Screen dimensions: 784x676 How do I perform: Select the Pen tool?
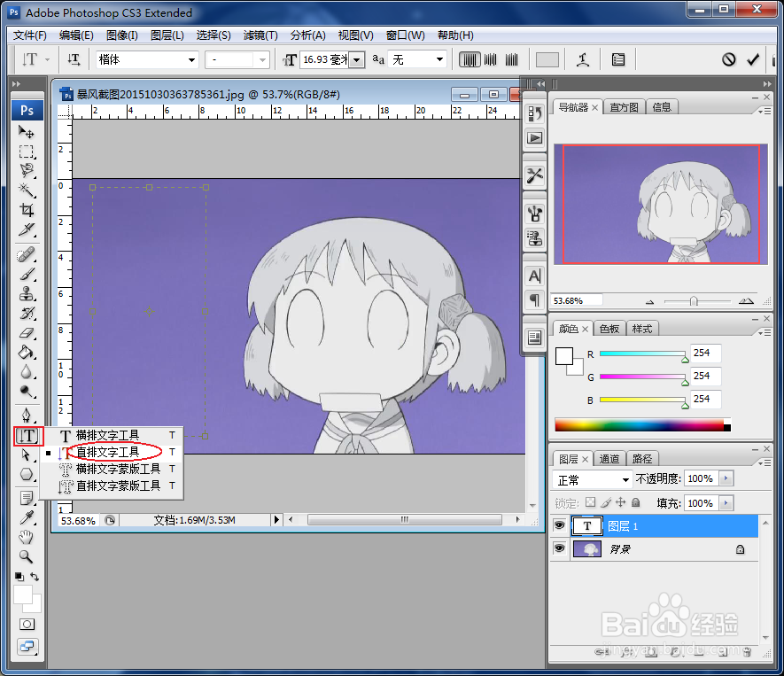27,415
